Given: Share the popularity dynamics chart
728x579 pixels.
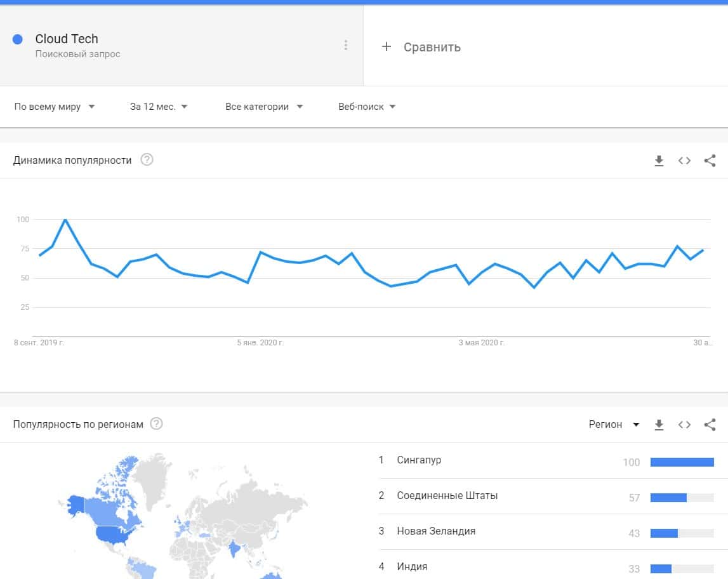Looking at the screenshot, I should point(710,161).
